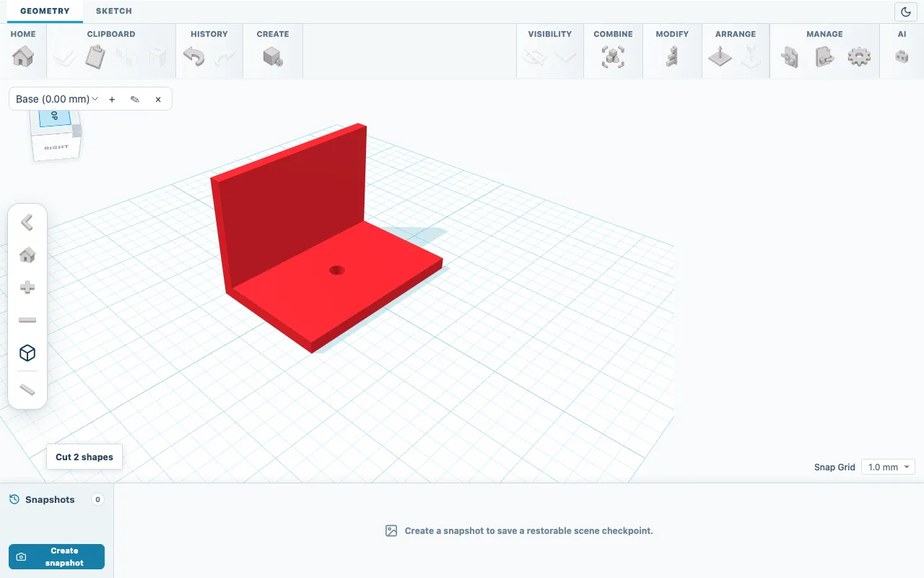
Task: Collapse the left navigation panel chevron
Action: [27, 222]
